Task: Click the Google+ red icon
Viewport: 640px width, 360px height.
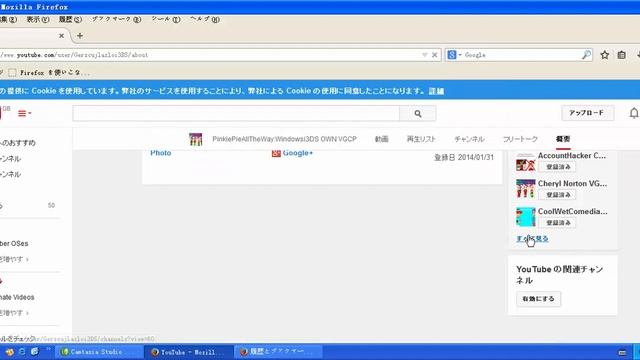Action: pyautogui.click(x=276, y=153)
